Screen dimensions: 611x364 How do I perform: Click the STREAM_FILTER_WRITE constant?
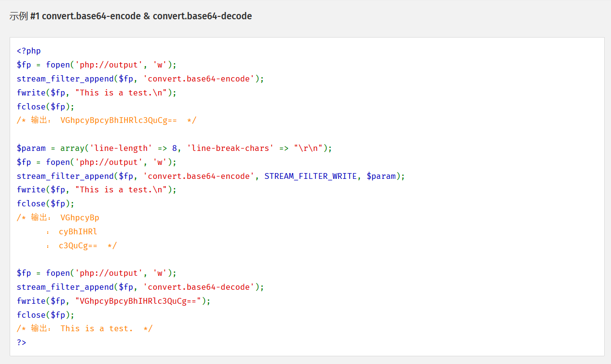[x=311, y=176]
